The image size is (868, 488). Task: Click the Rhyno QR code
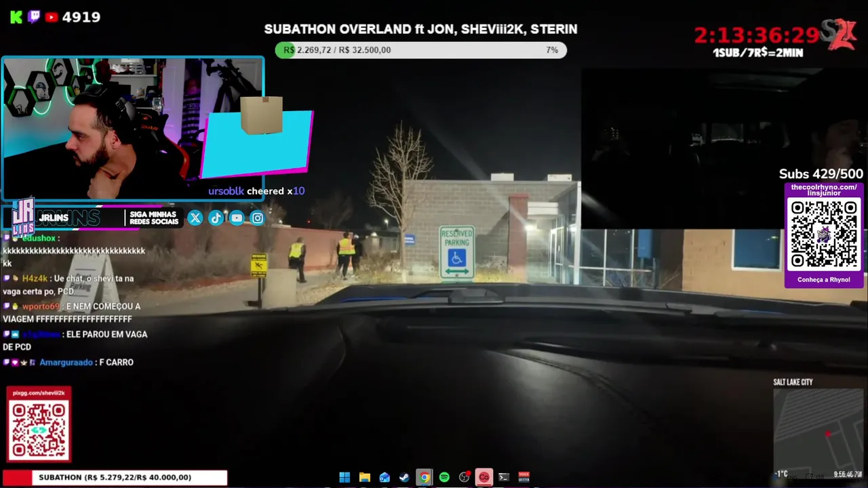point(824,235)
